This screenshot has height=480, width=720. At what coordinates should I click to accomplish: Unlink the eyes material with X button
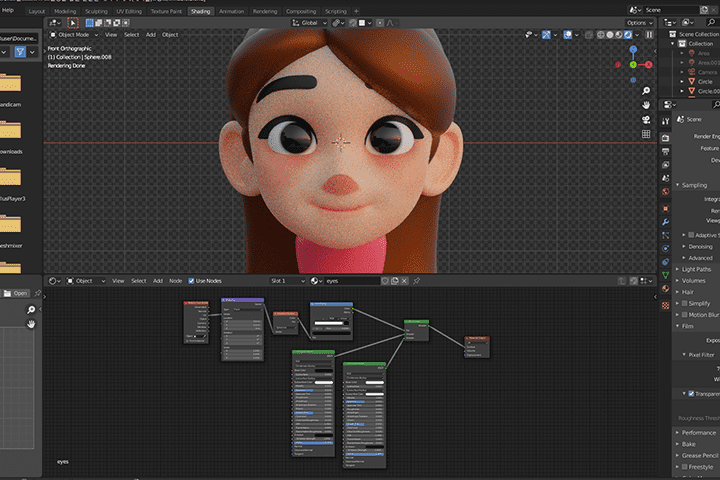(405, 281)
